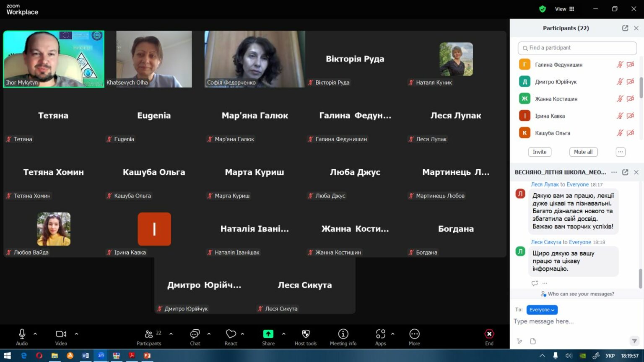
Task: Expand the audio options arrow
Action: pos(35,334)
